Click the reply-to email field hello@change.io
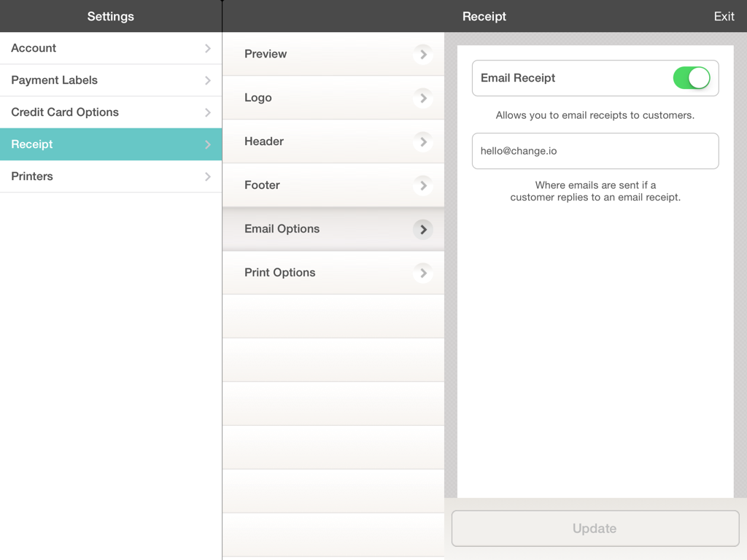The image size is (747, 560). (x=595, y=151)
